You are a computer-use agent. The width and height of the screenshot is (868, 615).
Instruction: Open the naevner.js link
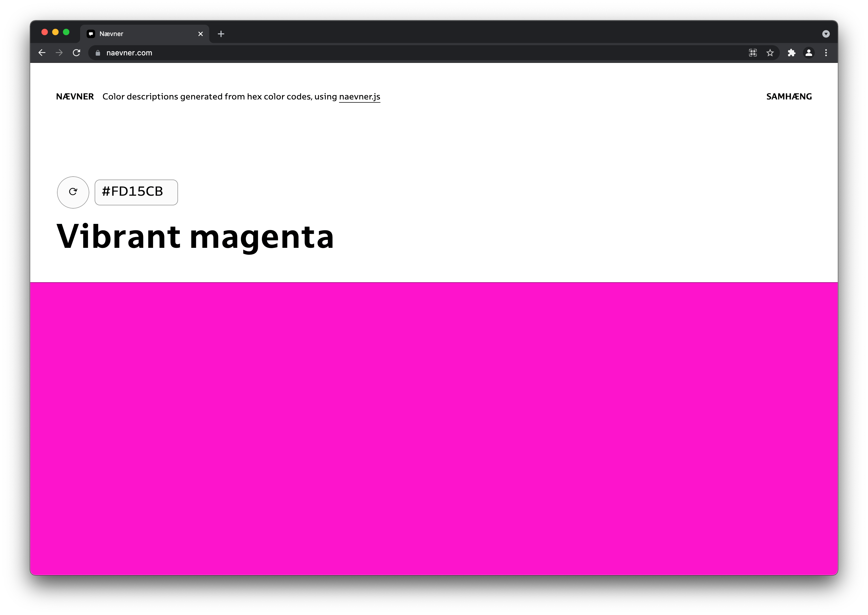359,96
